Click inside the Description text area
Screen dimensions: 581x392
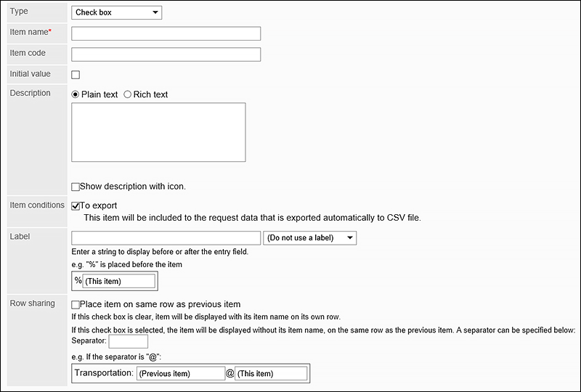(158, 132)
